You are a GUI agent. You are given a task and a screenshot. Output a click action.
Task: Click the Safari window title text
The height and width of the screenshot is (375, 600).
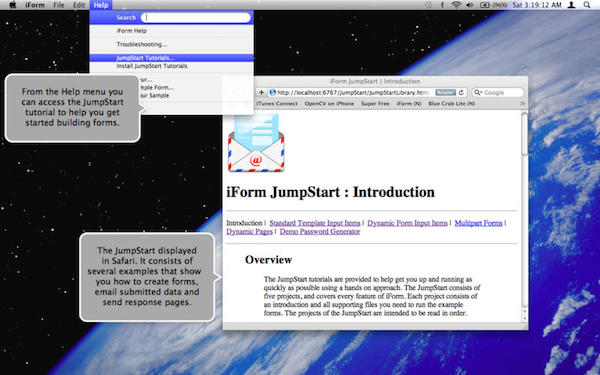coord(375,81)
